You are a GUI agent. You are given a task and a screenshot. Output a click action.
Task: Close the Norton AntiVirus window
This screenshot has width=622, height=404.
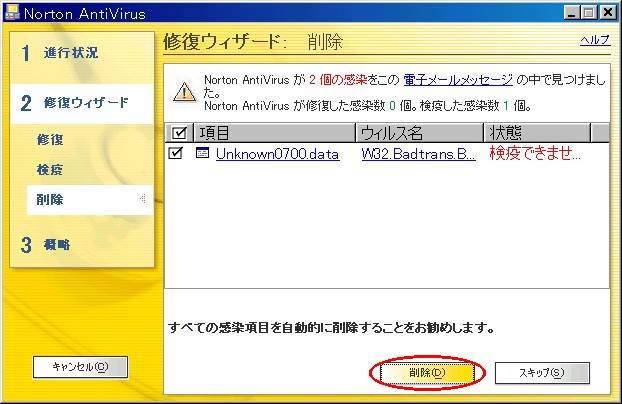click(608, 13)
